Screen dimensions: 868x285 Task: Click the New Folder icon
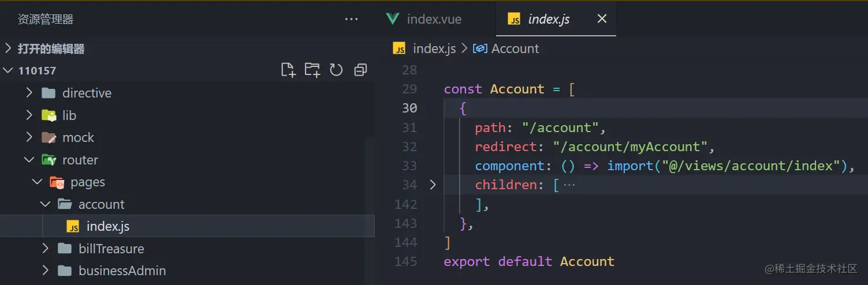(312, 70)
